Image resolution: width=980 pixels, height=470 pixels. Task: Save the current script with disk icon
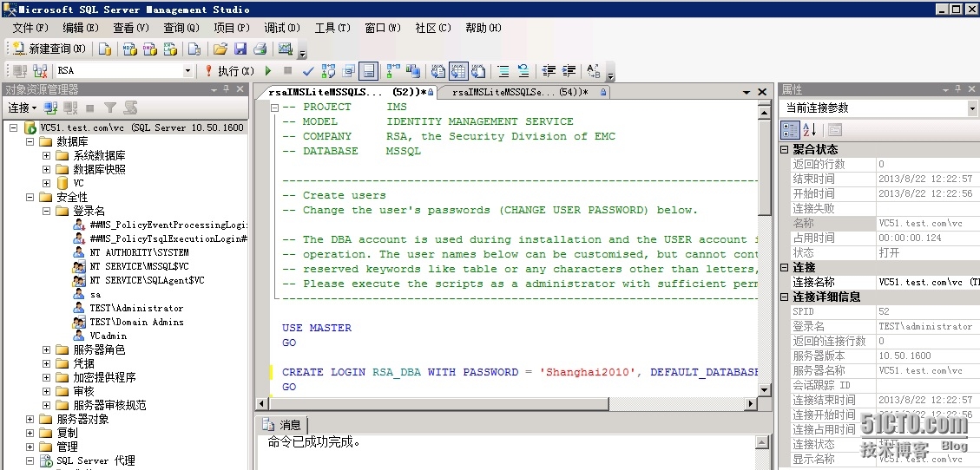[240, 49]
